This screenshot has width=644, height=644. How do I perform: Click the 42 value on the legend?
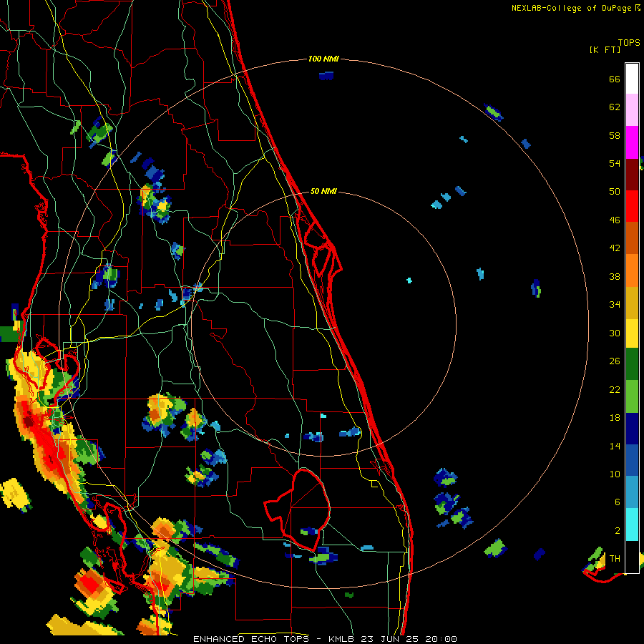click(x=615, y=248)
